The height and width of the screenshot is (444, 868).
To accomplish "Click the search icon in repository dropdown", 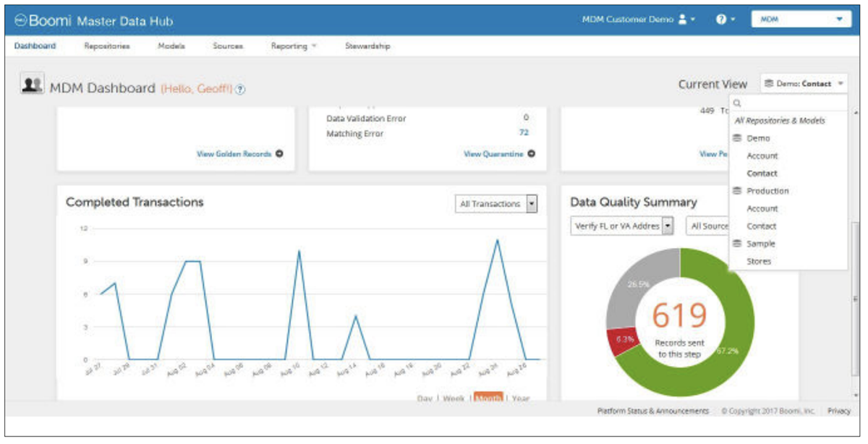I will tap(737, 103).
